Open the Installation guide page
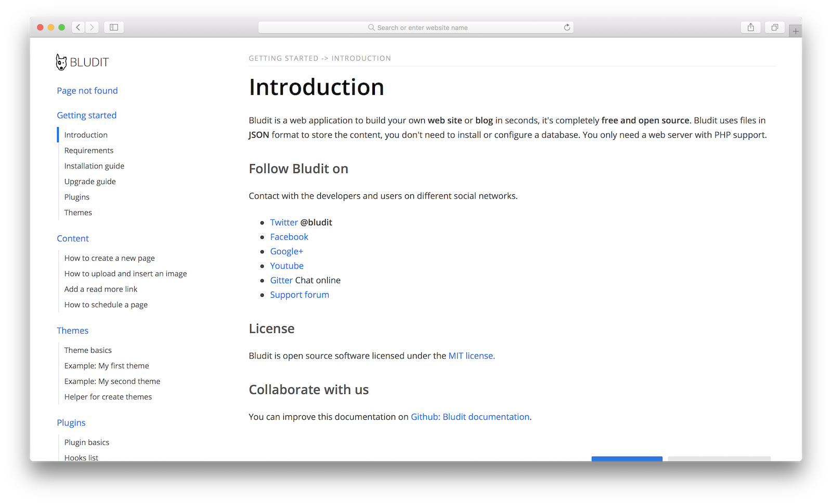 coord(94,166)
